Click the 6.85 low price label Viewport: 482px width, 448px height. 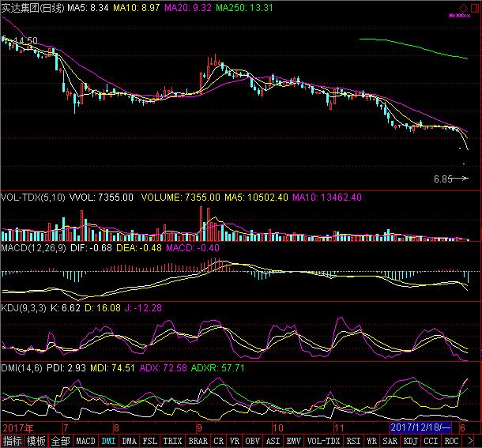tap(443, 179)
